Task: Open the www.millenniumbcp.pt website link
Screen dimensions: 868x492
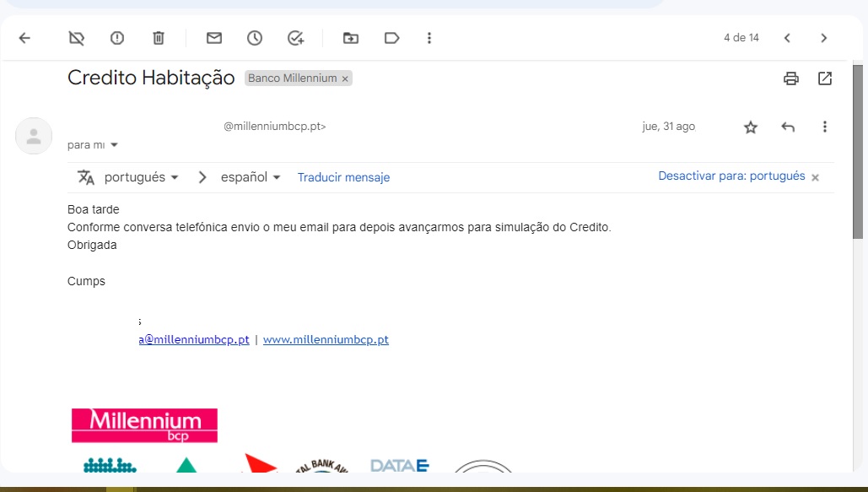Action: (x=326, y=339)
